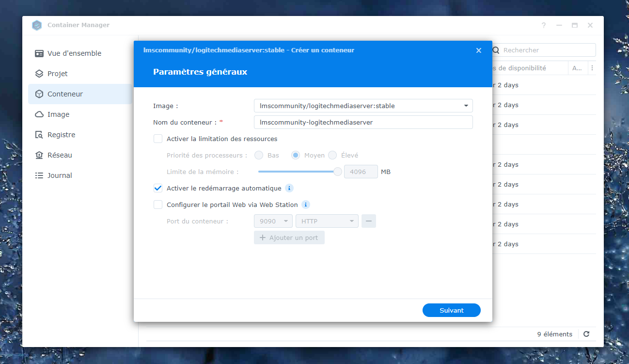The width and height of the screenshot is (629, 364).
Task: Enable Configurer le portail Web via Web Station
Action: pos(158,205)
